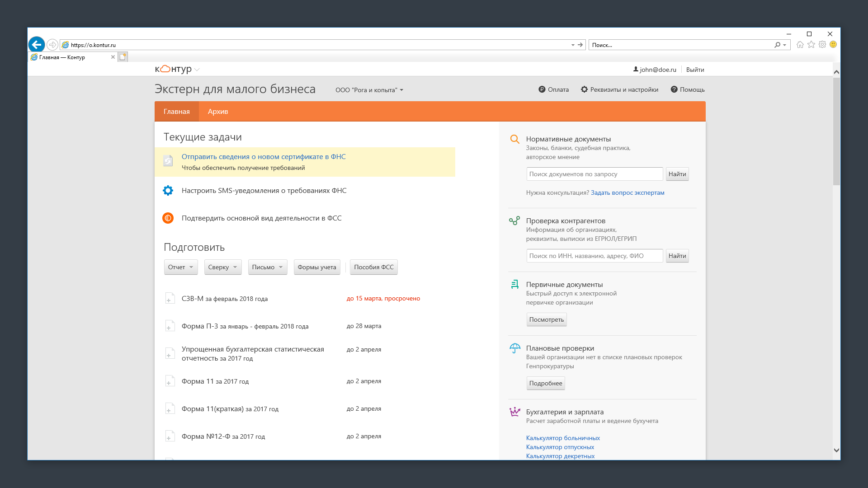Click the page vertical scrollbar thumb
The height and width of the screenshot is (488, 868).
coord(836,131)
